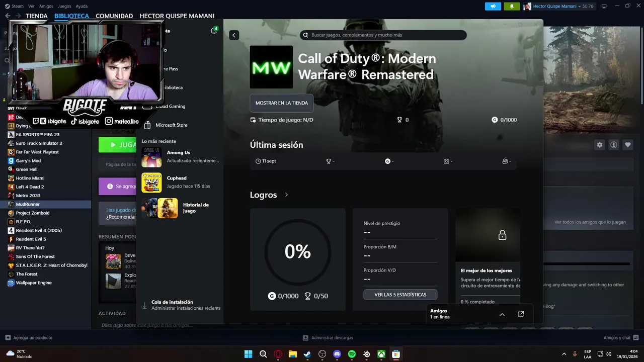The height and width of the screenshot is (362, 644).
Task: Show hidden system tray icons
Action: [x=563, y=354]
